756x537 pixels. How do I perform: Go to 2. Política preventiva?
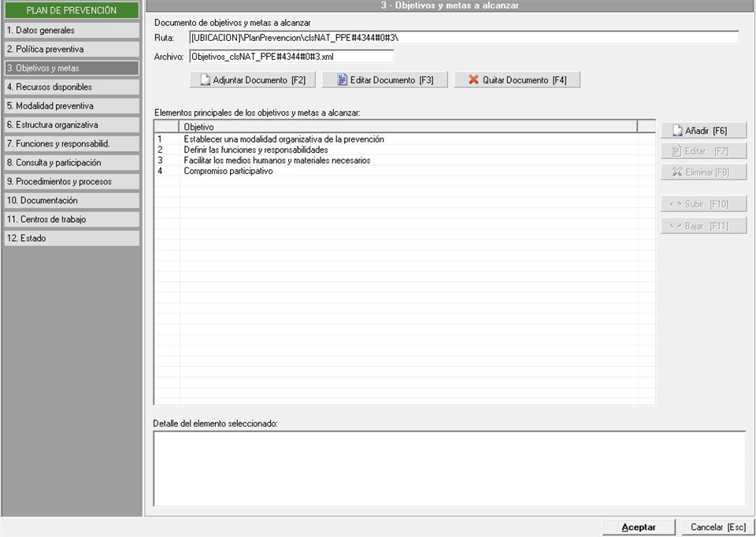72,49
